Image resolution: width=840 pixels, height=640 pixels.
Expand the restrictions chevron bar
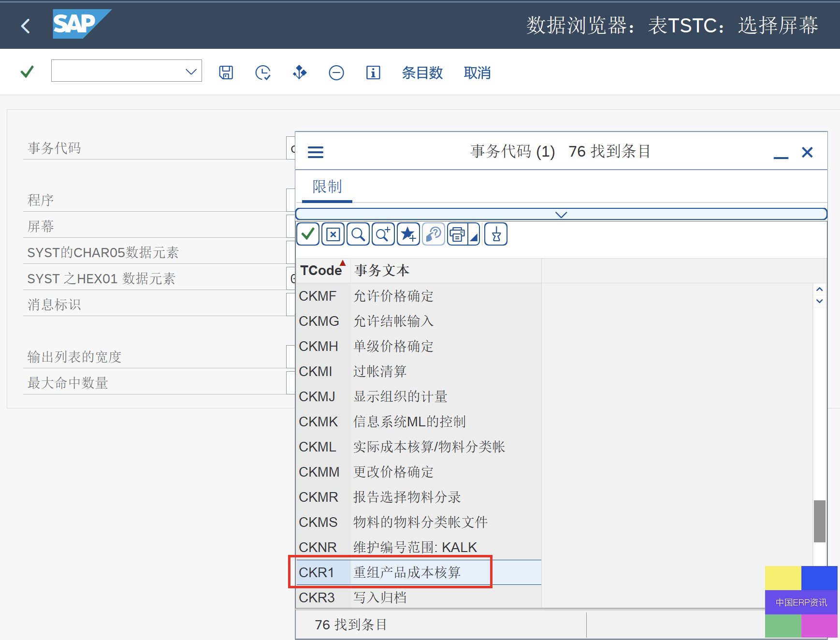click(x=561, y=214)
